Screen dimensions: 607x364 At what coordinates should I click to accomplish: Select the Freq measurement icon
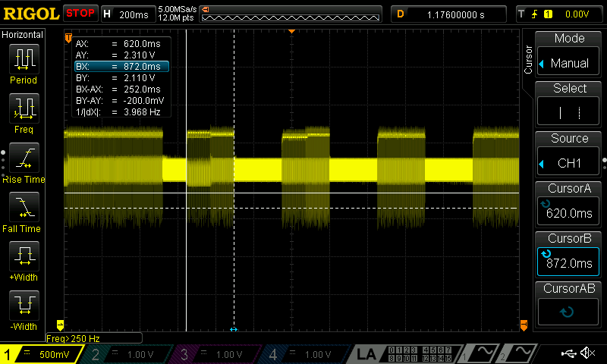coord(24,108)
